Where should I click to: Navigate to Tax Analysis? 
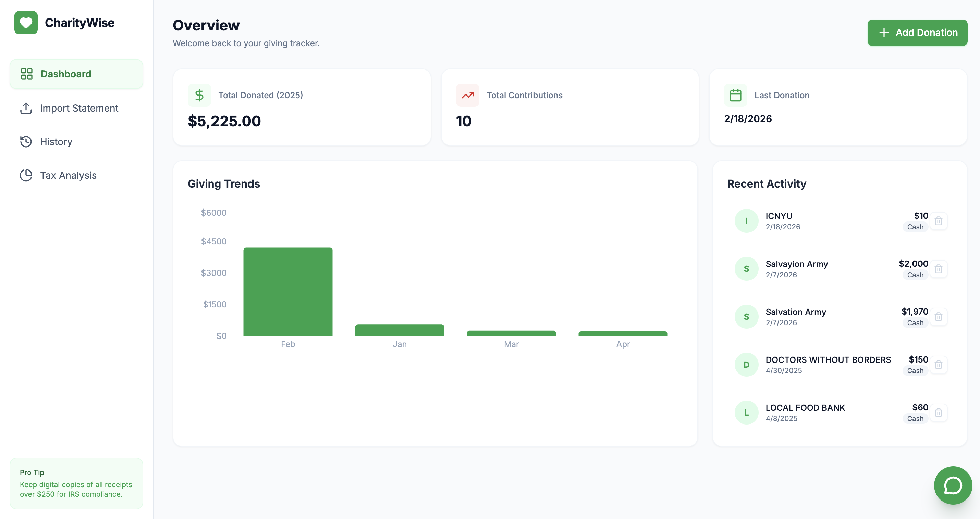click(x=68, y=175)
